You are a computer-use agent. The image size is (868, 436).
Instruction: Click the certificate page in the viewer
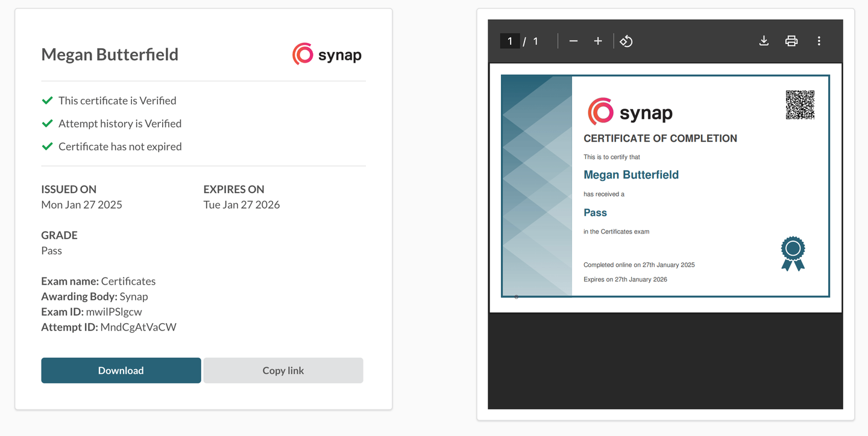(665, 186)
